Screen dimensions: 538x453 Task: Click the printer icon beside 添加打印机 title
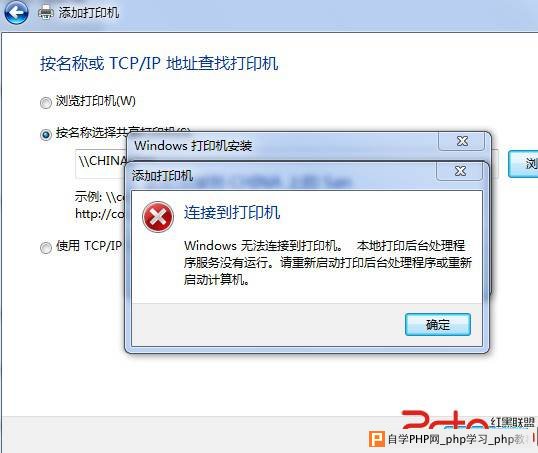(x=46, y=13)
